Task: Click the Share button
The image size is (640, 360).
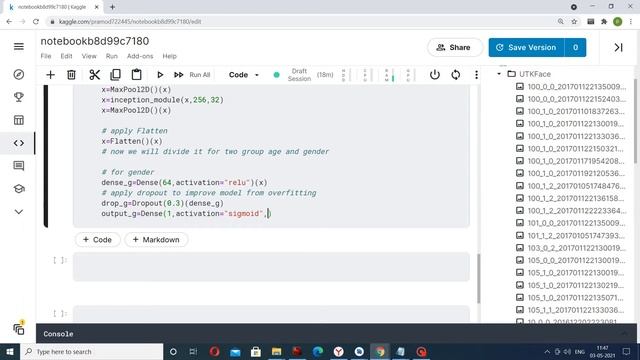Action: coord(454,47)
